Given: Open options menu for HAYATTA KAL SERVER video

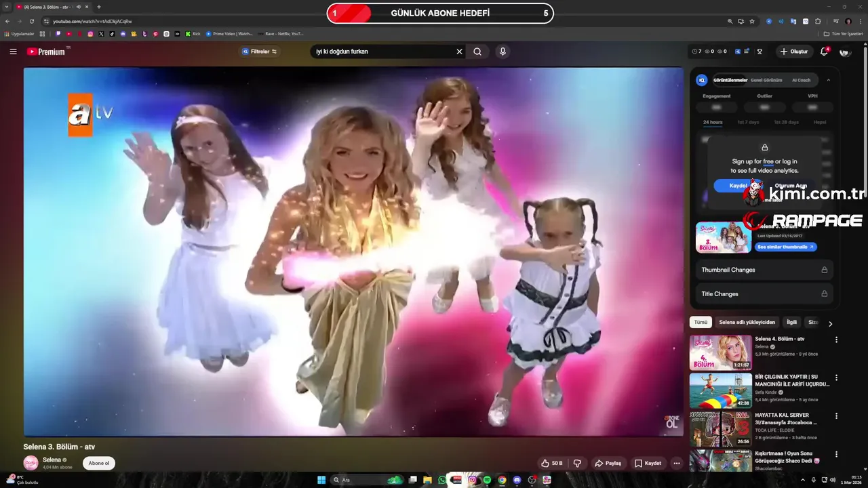Looking at the screenshot, I should pyautogui.click(x=836, y=415).
